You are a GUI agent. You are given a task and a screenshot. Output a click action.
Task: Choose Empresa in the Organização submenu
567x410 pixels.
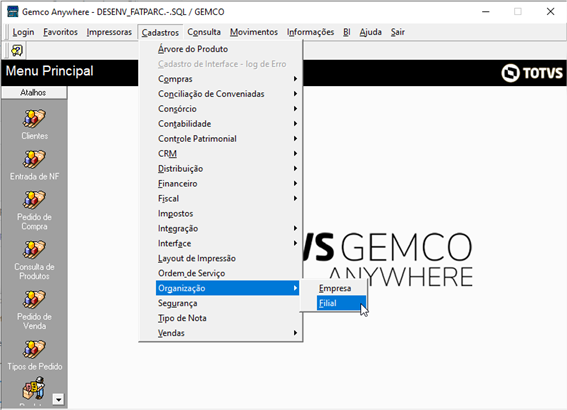coord(341,288)
